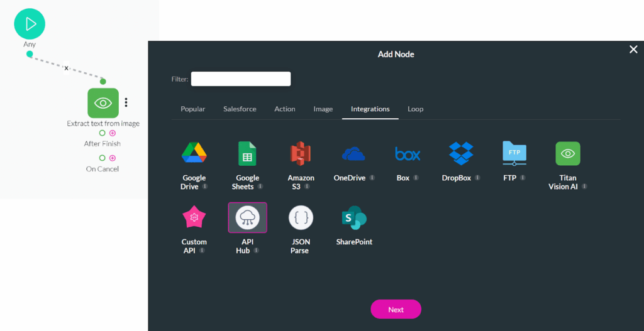The height and width of the screenshot is (331, 644).
Task: Focus the Filter input field
Action: [x=241, y=79]
